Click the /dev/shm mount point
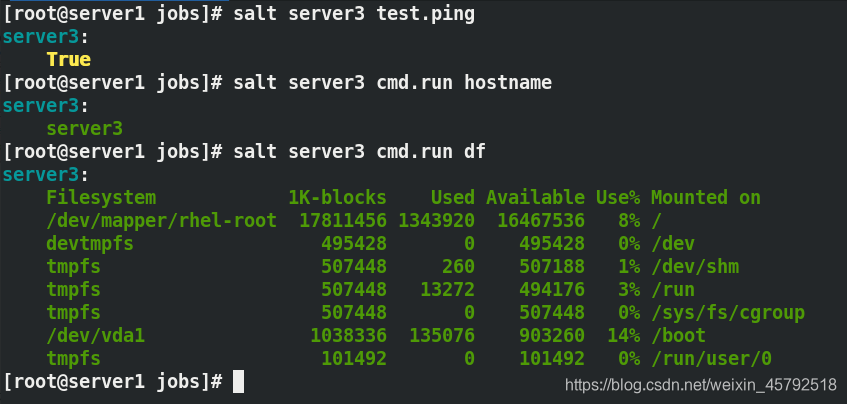The image size is (847, 404). (695, 266)
